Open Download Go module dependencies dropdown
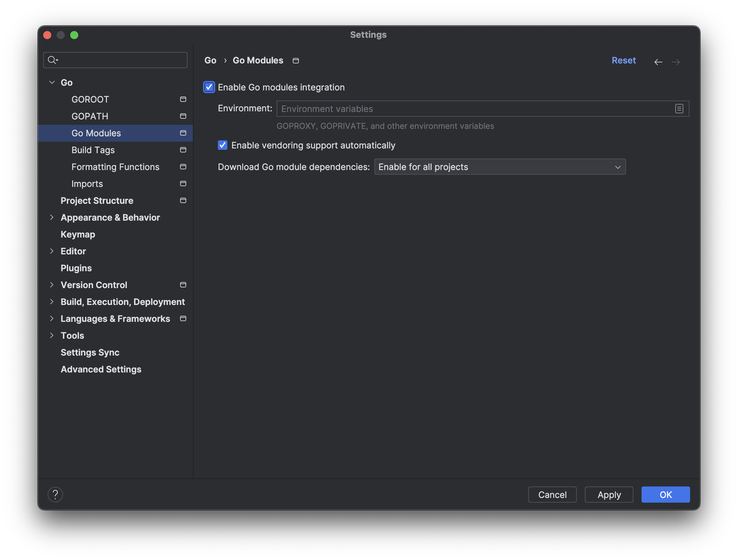738x560 pixels. 500,167
